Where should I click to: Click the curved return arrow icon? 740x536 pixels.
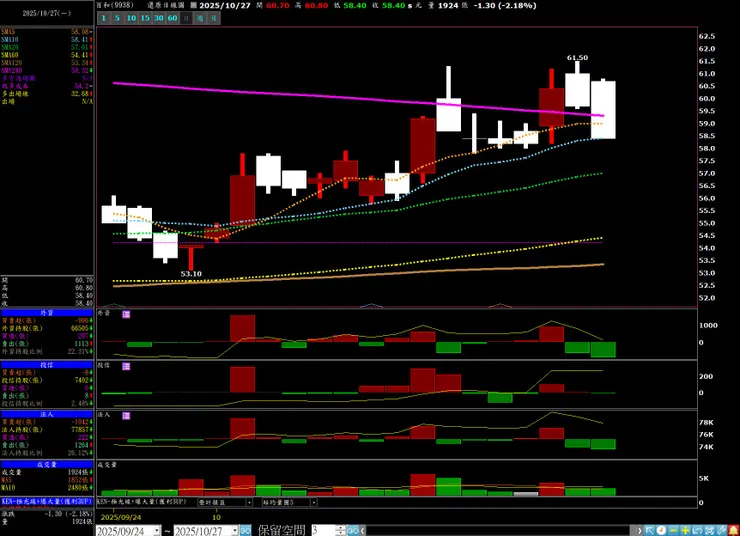coord(698,530)
